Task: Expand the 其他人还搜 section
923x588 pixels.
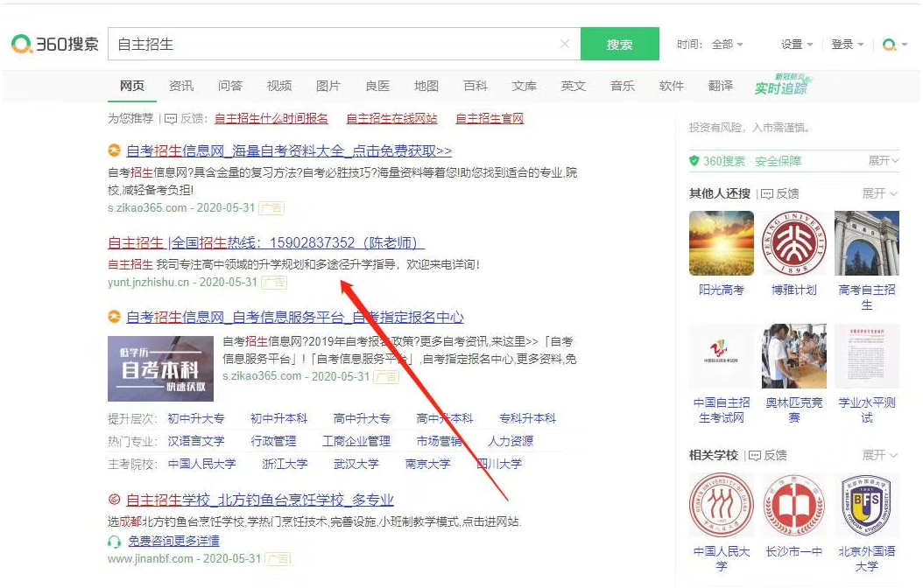Action: (x=879, y=193)
